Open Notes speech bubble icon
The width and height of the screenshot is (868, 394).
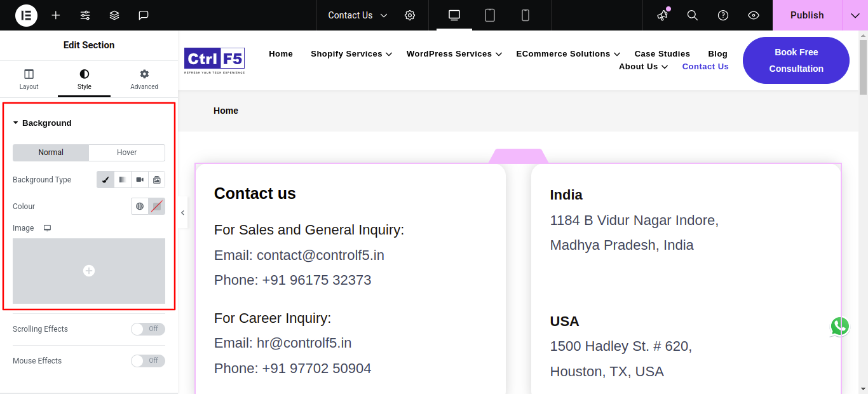coord(144,15)
